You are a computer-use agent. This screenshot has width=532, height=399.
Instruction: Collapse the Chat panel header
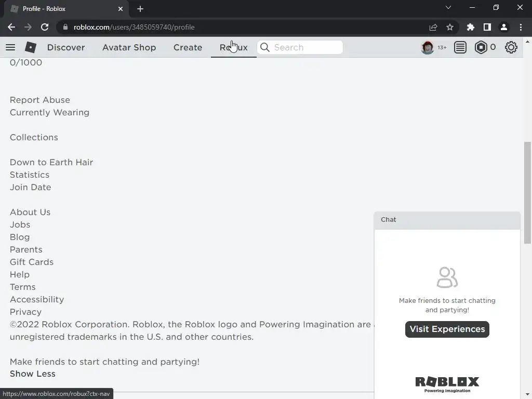point(447,220)
